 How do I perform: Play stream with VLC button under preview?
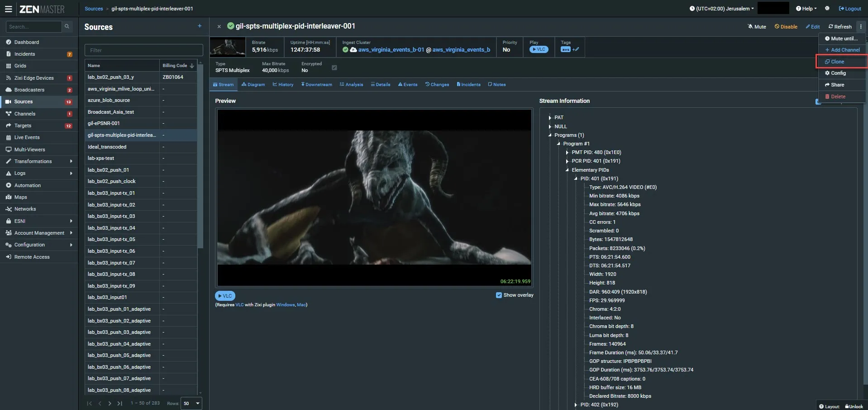click(225, 296)
